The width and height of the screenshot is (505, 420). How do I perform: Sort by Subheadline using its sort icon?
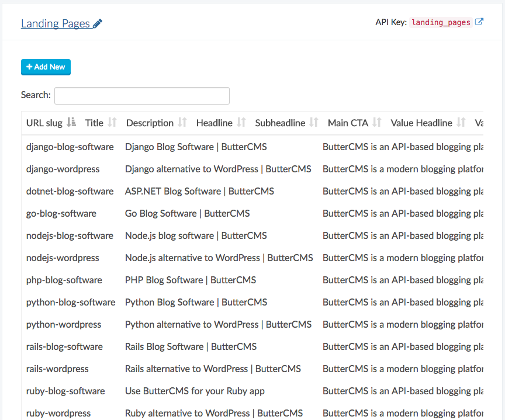pos(314,123)
